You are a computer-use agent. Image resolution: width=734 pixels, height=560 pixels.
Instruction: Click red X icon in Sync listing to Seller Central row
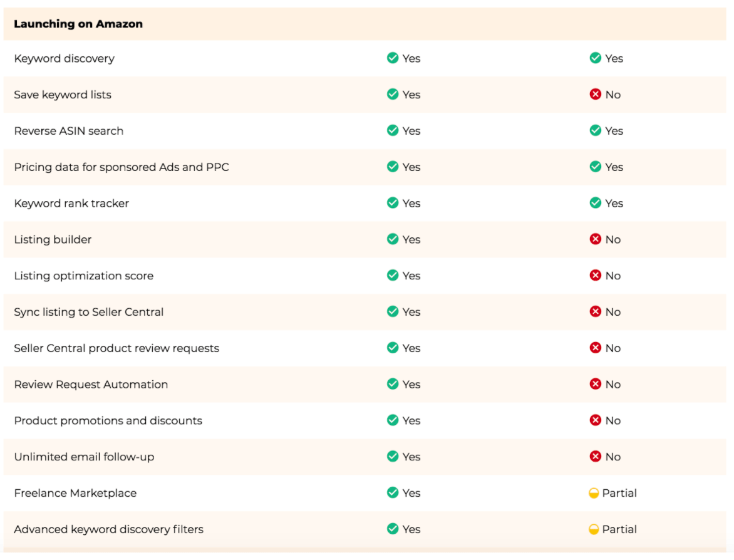596,312
